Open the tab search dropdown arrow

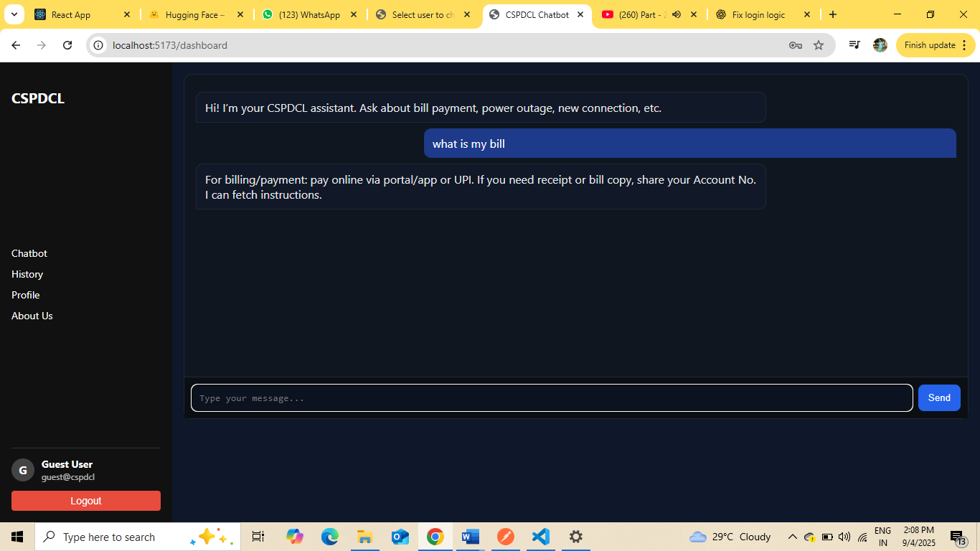pos(14,14)
